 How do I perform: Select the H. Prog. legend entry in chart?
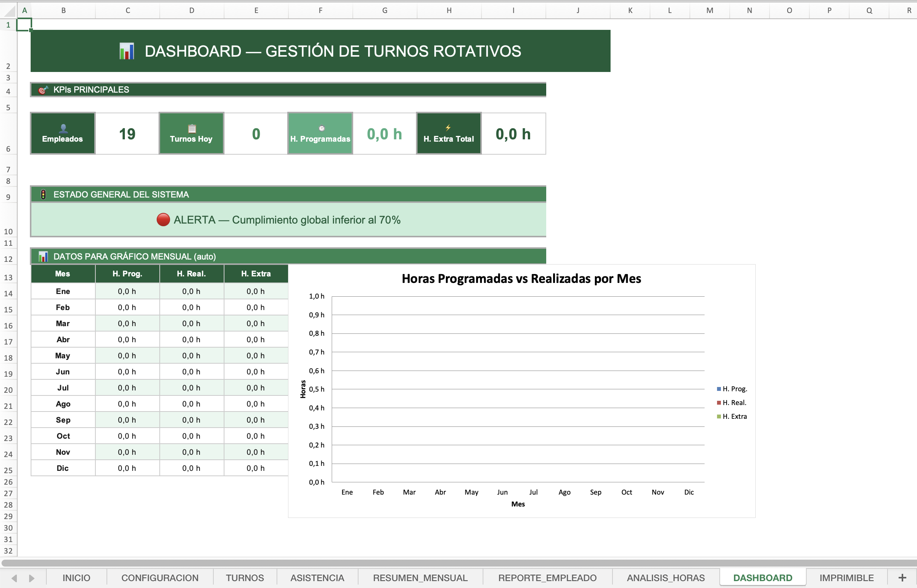click(732, 389)
